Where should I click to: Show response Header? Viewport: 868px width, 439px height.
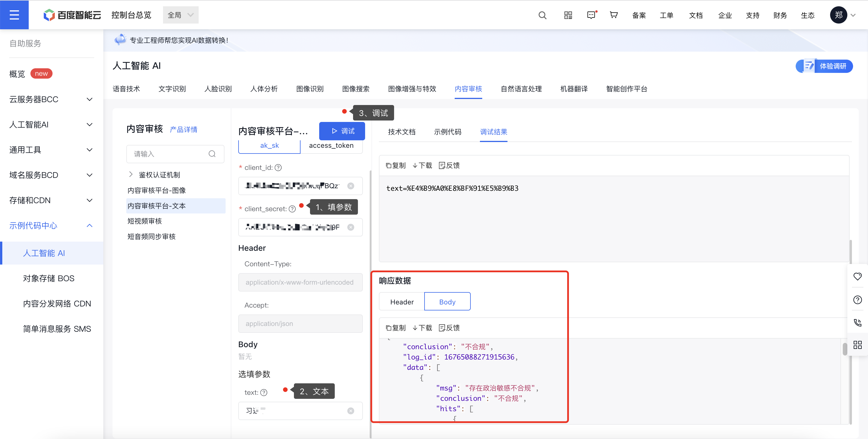402,302
